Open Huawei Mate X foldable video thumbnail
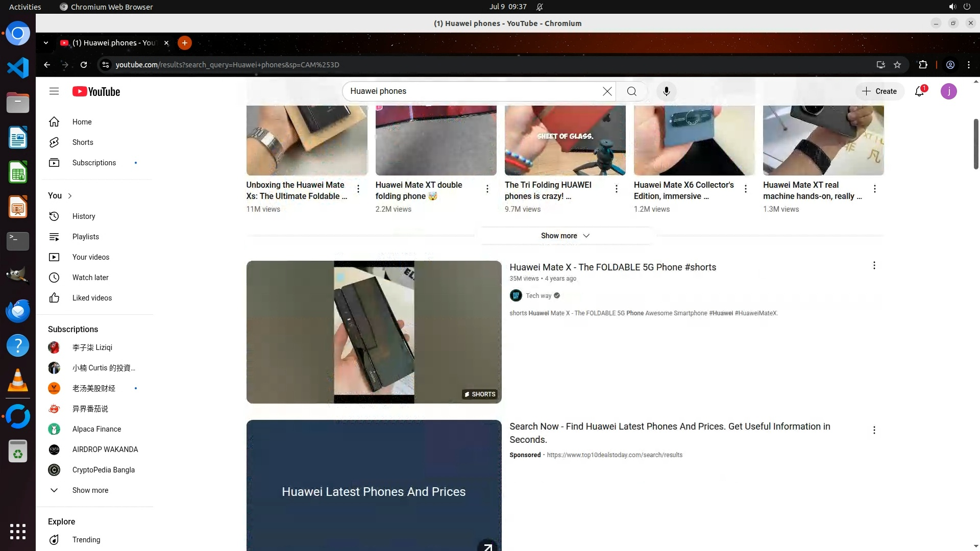The height and width of the screenshot is (551, 980). [x=374, y=332]
